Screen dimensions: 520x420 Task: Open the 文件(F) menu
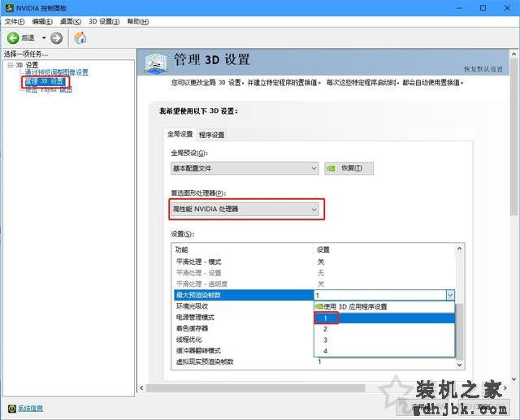click(15, 22)
